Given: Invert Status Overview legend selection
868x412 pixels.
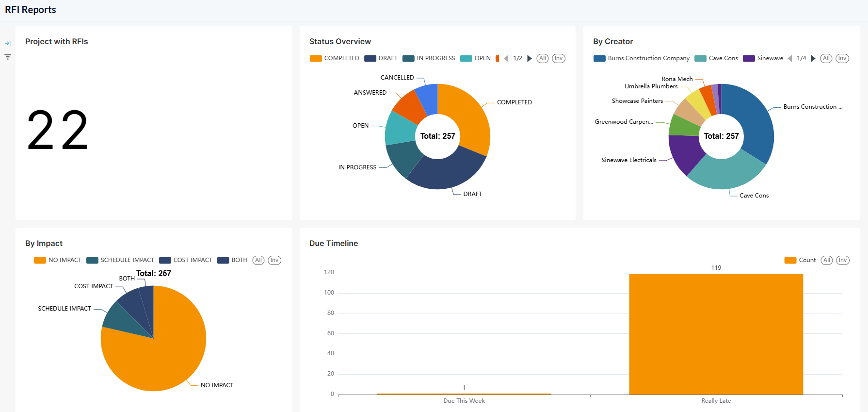Looking at the screenshot, I should pyautogui.click(x=559, y=58).
